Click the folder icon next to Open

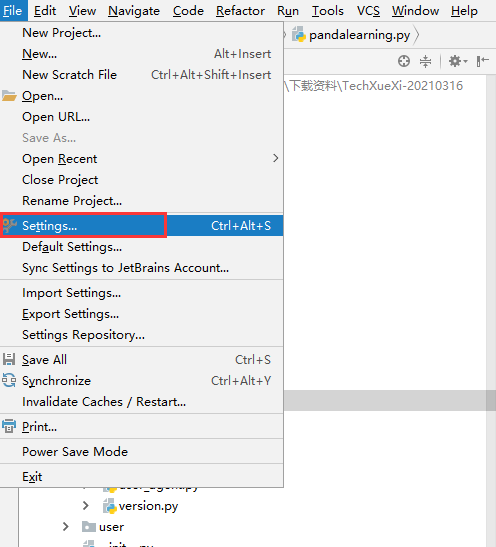[x=9, y=96]
